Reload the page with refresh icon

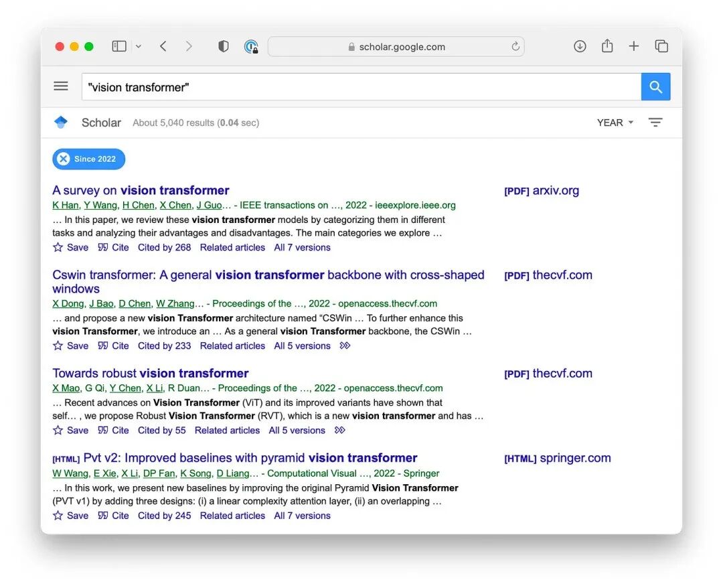[515, 46]
